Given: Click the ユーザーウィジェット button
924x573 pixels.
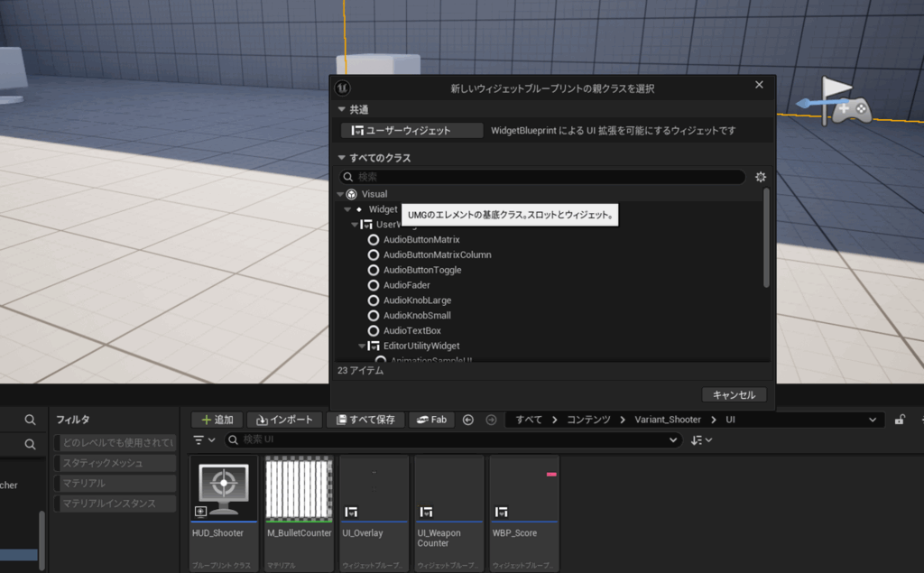Looking at the screenshot, I should point(412,131).
